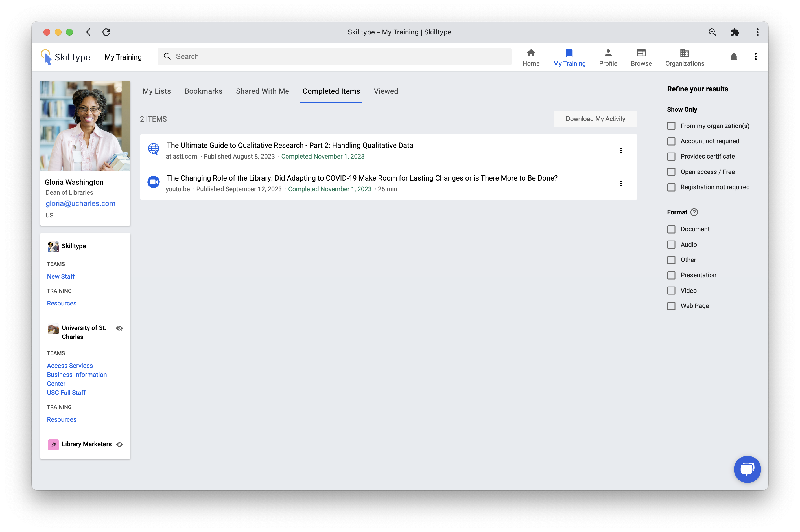
Task: Open options menu for Changing Role of Library item
Action: coord(621,183)
